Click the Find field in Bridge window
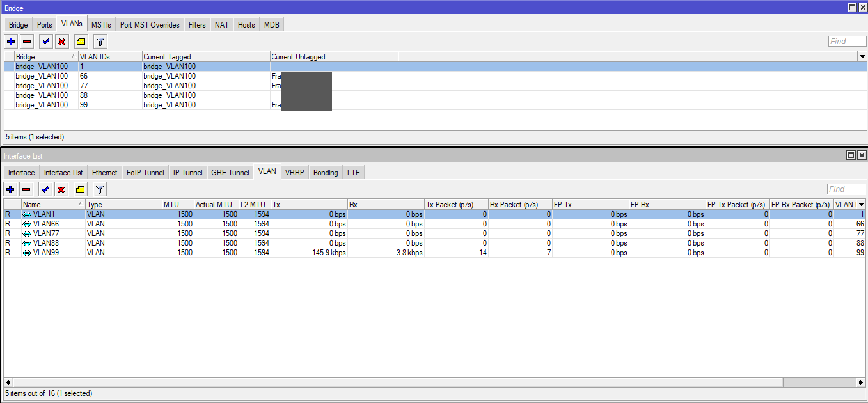The height and width of the screenshot is (403, 868). (847, 42)
